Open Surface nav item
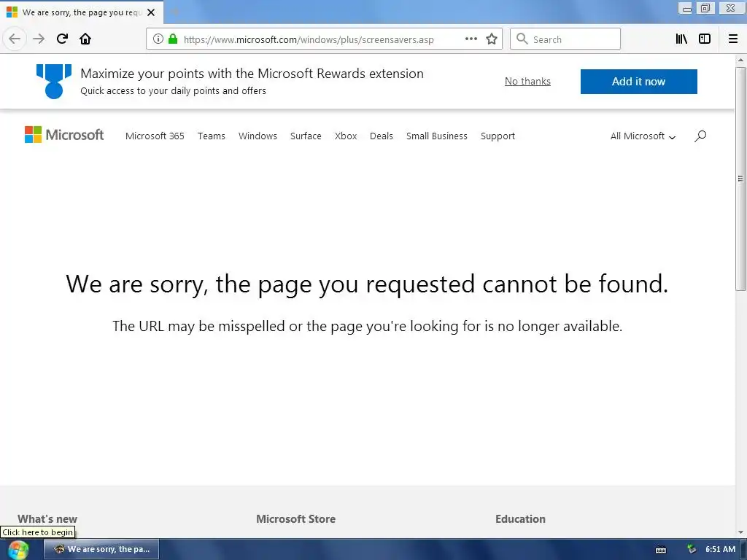 [x=306, y=136]
